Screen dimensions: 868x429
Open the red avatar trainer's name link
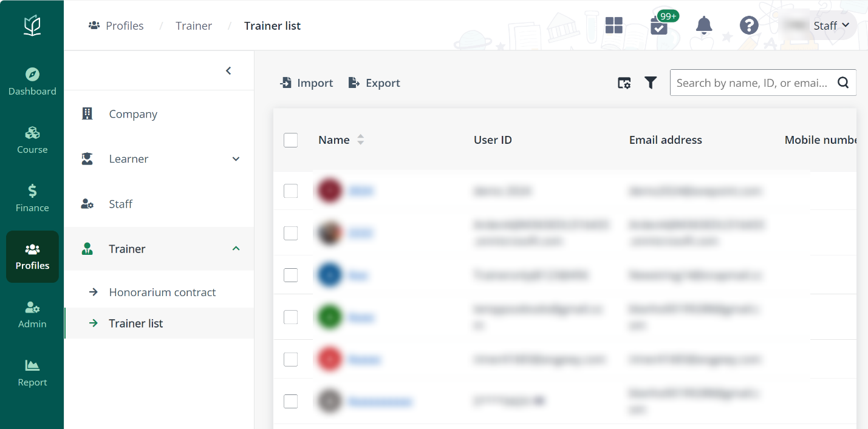(x=364, y=359)
